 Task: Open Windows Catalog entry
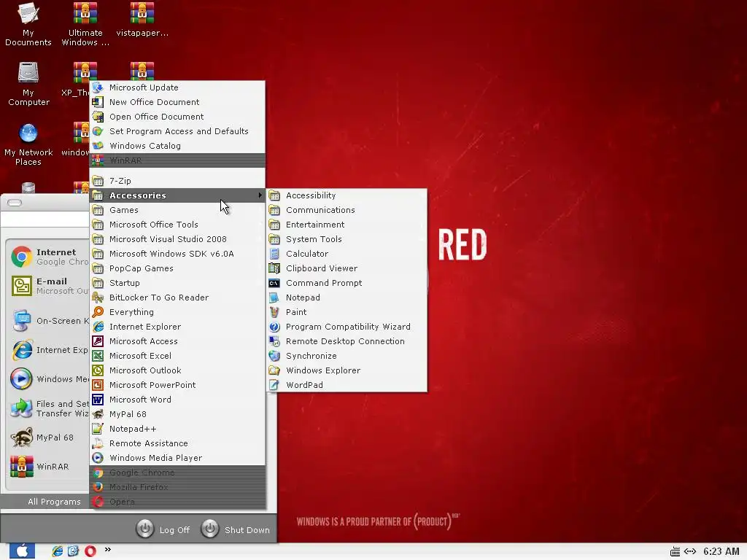click(177, 146)
